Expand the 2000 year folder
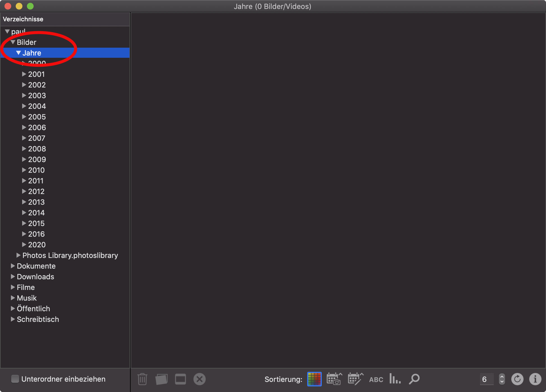This screenshot has height=392, width=546. (x=25, y=63)
